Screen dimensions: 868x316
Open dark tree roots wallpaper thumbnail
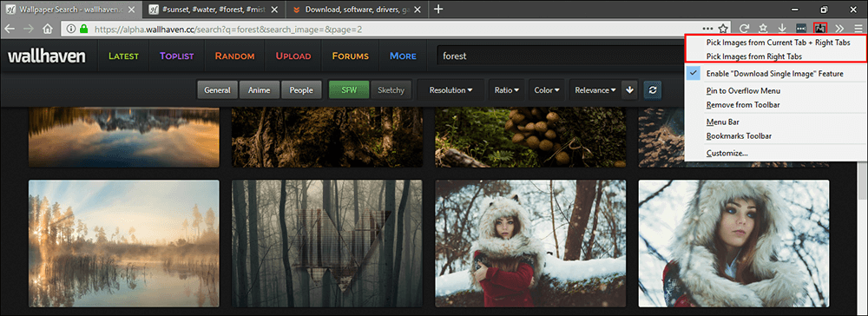pos(327,137)
